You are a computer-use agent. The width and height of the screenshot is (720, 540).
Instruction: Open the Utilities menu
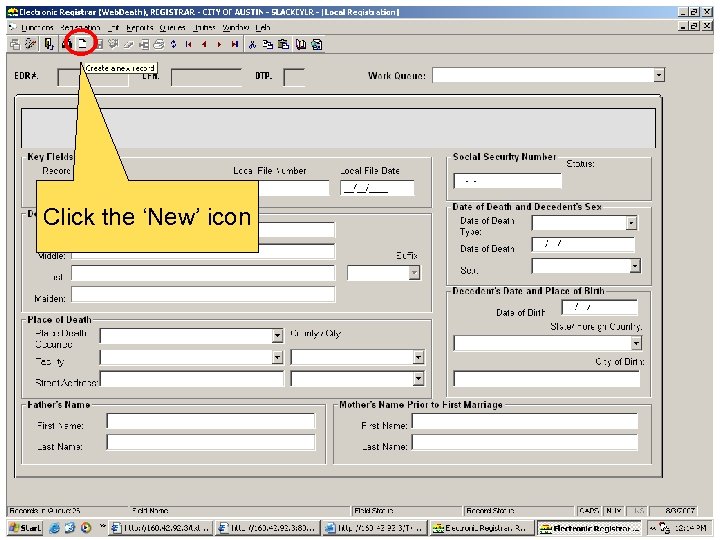pos(204,28)
